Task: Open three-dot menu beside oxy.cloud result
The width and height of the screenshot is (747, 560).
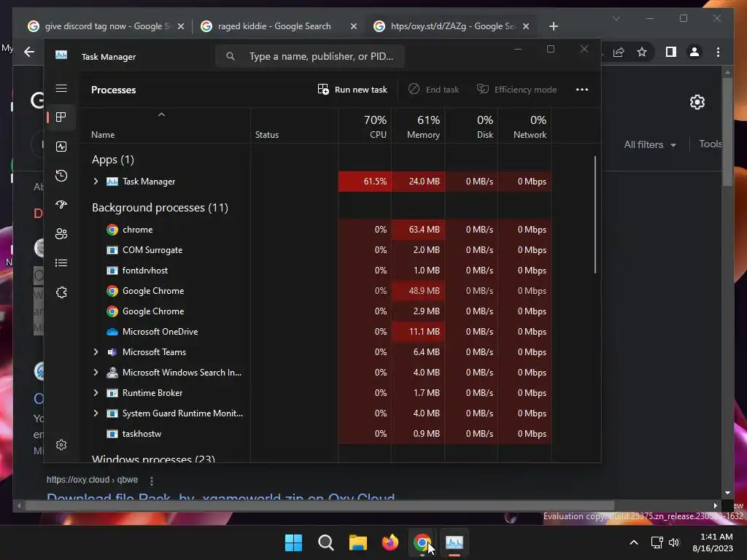Action: 152,481
